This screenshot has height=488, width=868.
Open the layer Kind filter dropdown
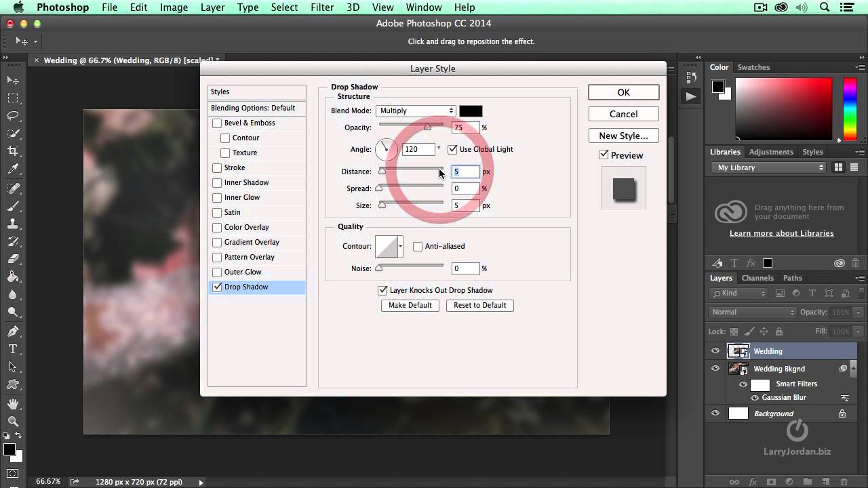tap(738, 293)
